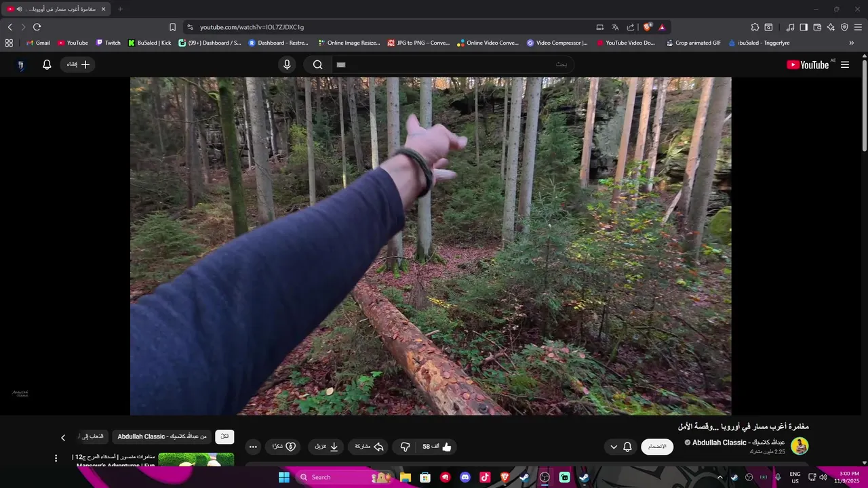The height and width of the screenshot is (488, 868).
Task: Open the Create (إنشاء) button
Action: coord(77,64)
